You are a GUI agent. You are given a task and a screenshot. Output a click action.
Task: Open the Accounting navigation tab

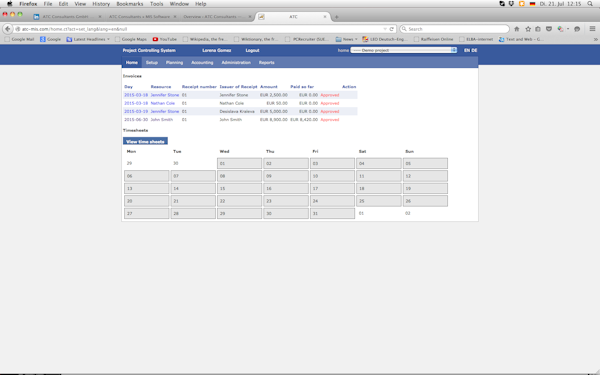202,62
